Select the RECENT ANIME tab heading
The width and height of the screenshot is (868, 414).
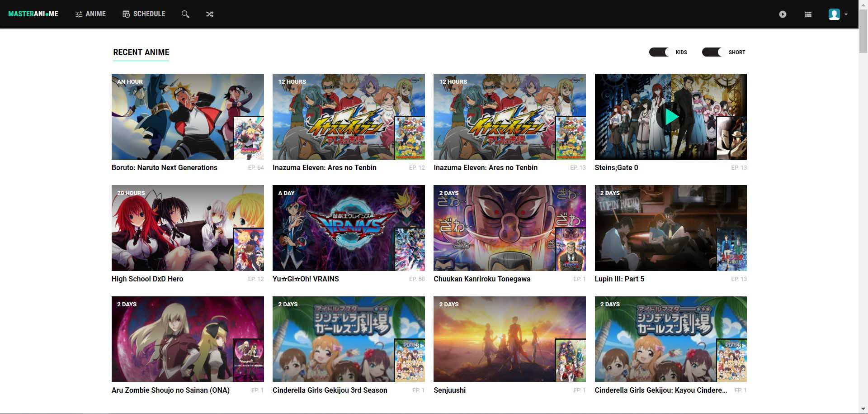click(x=141, y=52)
